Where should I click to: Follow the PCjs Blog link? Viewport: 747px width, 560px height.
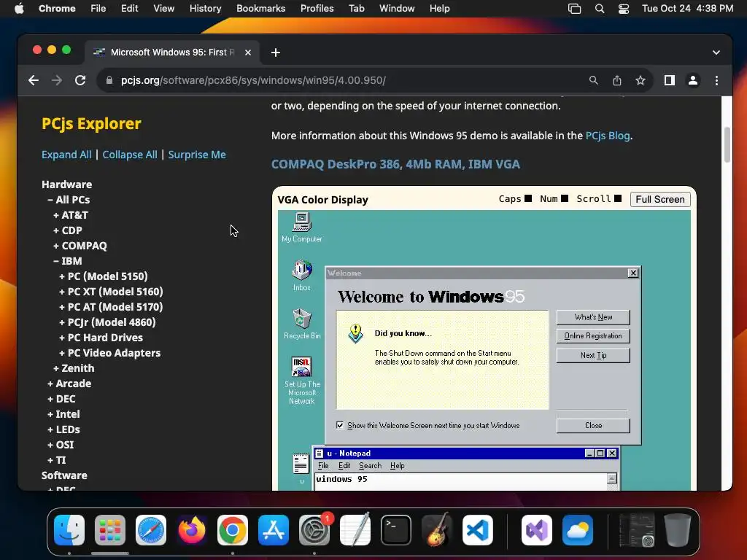[x=608, y=136]
